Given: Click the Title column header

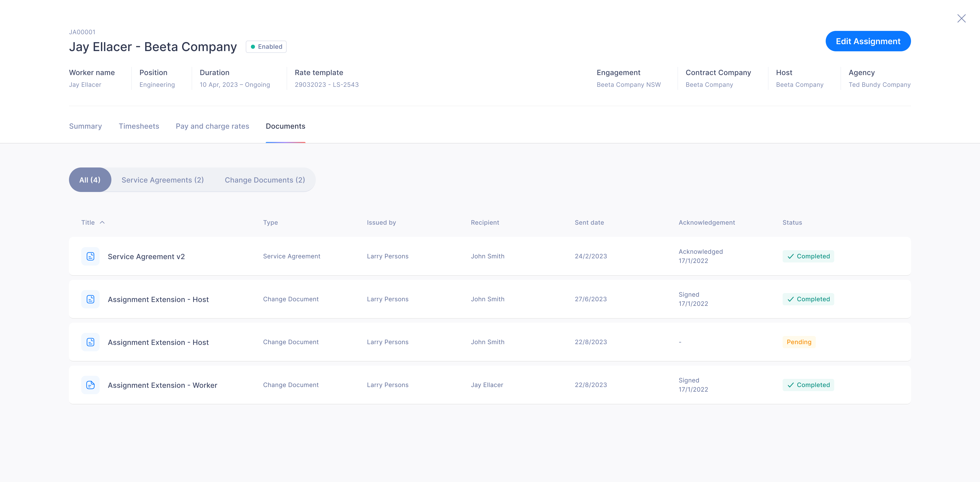Looking at the screenshot, I should click(x=88, y=222).
